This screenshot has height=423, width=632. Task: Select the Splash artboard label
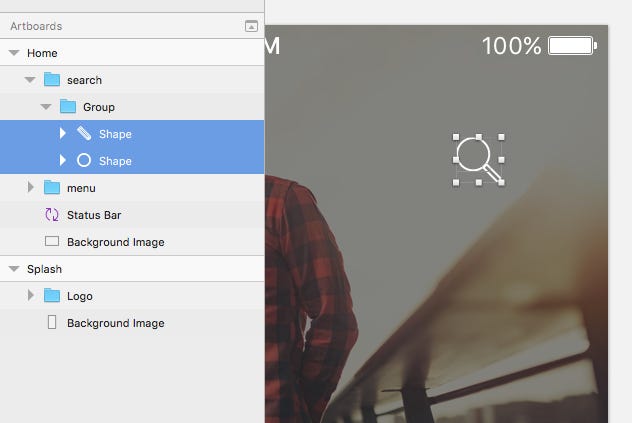tap(45, 269)
